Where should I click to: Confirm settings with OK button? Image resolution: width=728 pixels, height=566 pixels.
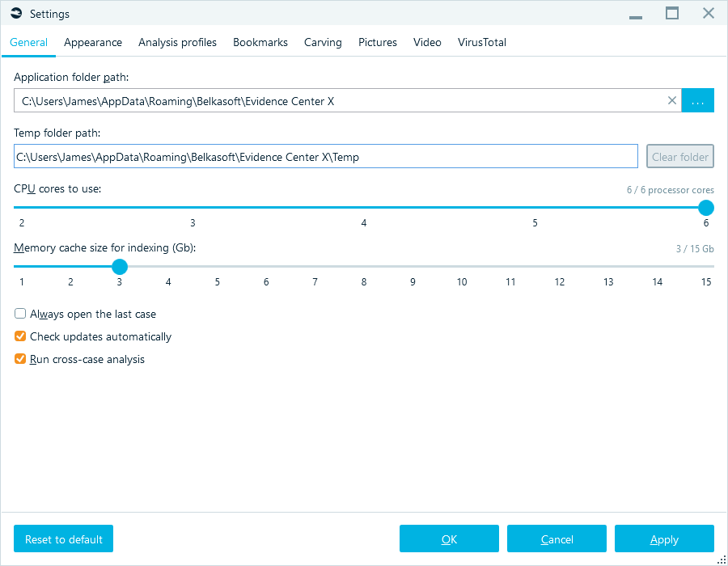point(449,539)
